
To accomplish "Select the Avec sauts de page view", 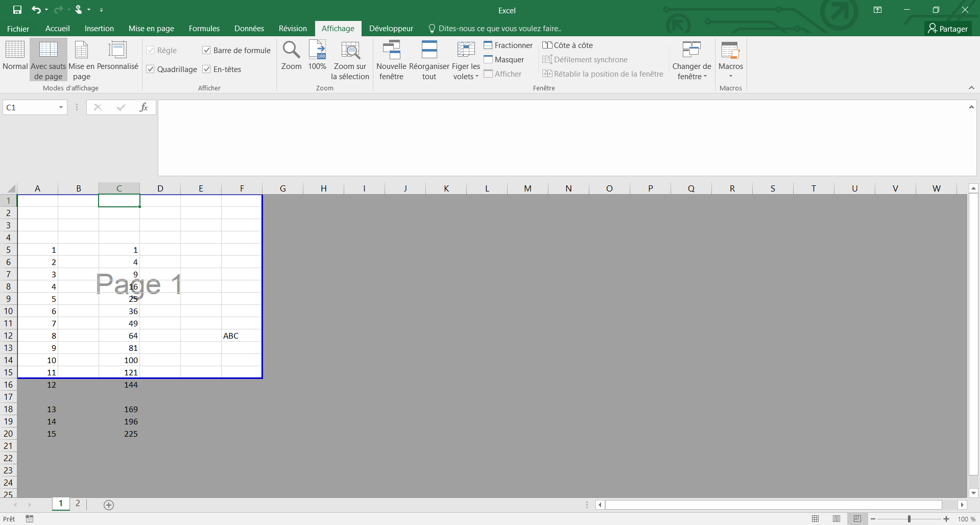I will [49, 60].
